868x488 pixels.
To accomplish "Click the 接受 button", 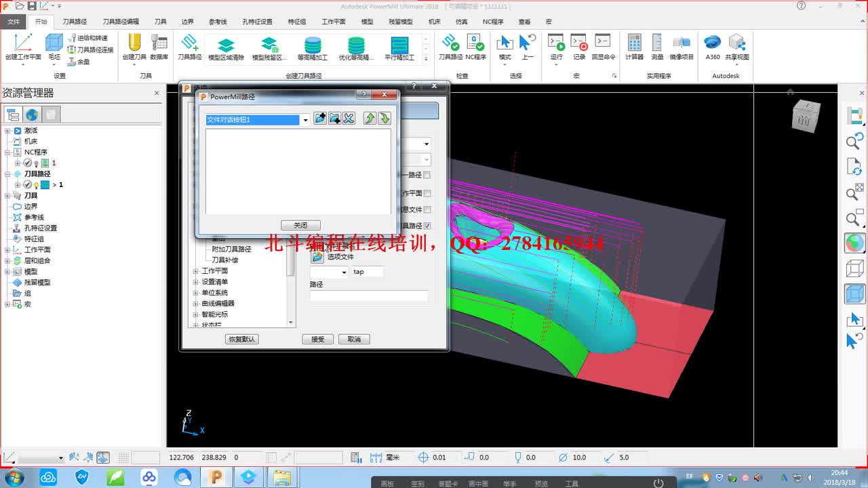I will 317,339.
